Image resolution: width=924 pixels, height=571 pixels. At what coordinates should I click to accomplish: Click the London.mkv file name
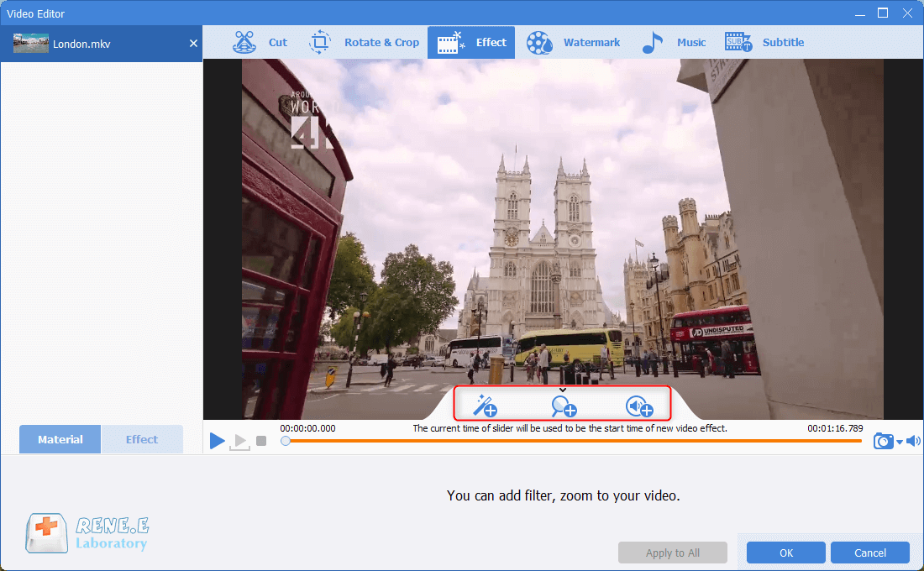click(81, 45)
